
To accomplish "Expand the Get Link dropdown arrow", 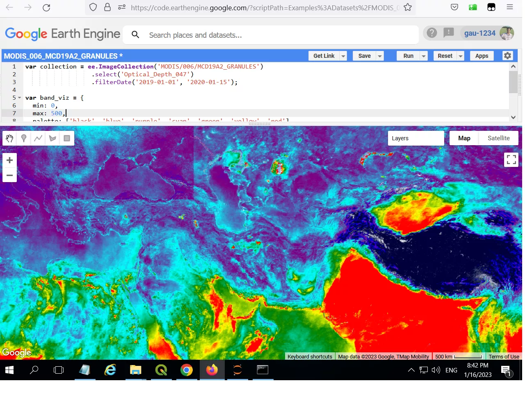I will coord(344,56).
